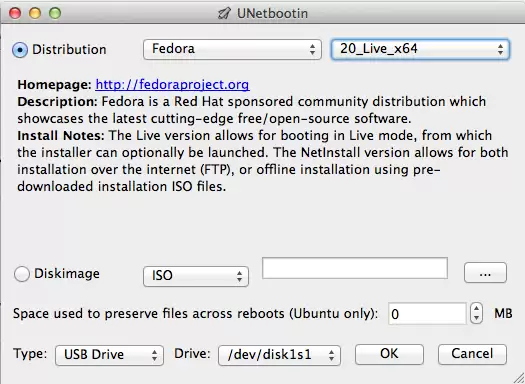Viewport: 525px width, 384px height.
Task: Select the Distribution radio button
Action: (x=20, y=50)
